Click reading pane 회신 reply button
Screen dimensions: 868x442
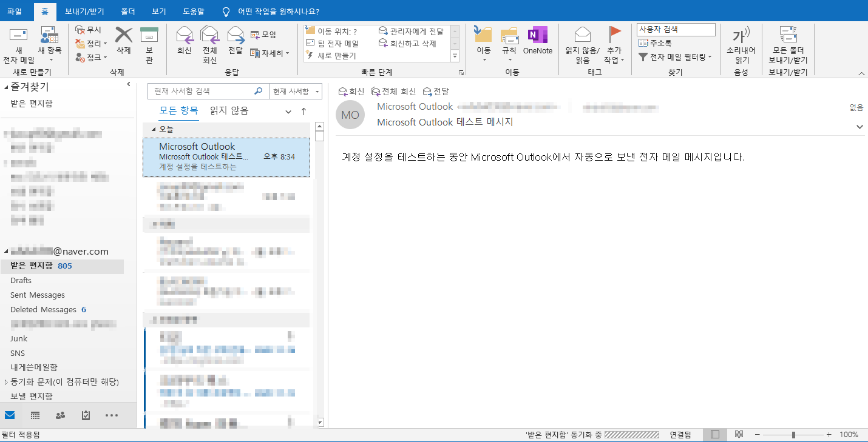(x=351, y=92)
